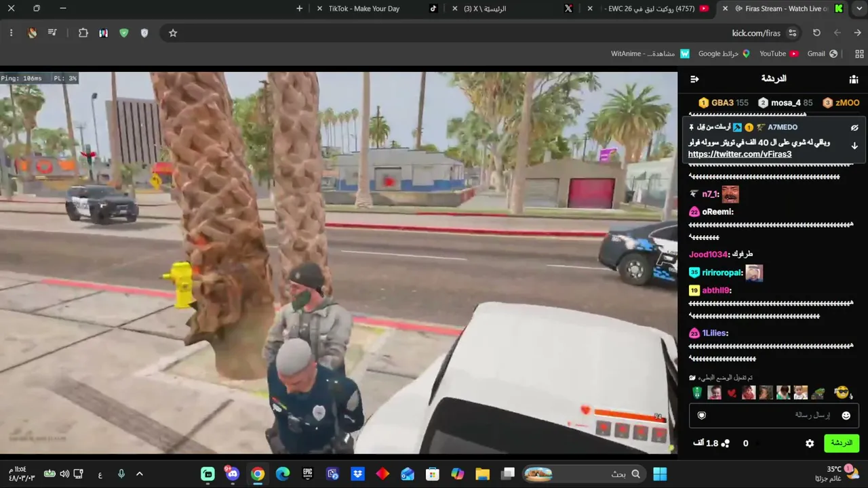This screenshot has height=488, width=868.
Task: Close the Firas Stream tab
Action: [x=726, y=9]
